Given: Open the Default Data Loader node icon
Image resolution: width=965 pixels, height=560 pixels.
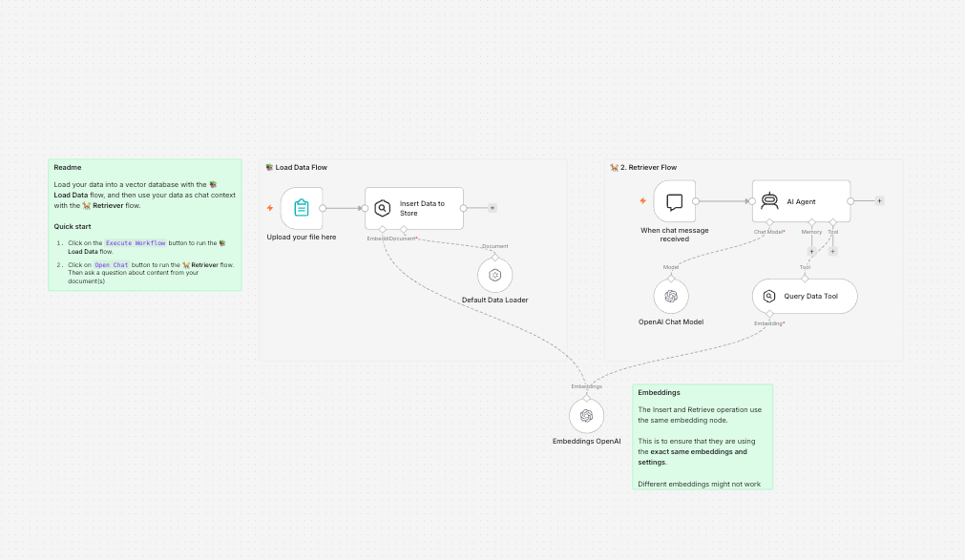Looking at the screenshot, I should 494,275.
